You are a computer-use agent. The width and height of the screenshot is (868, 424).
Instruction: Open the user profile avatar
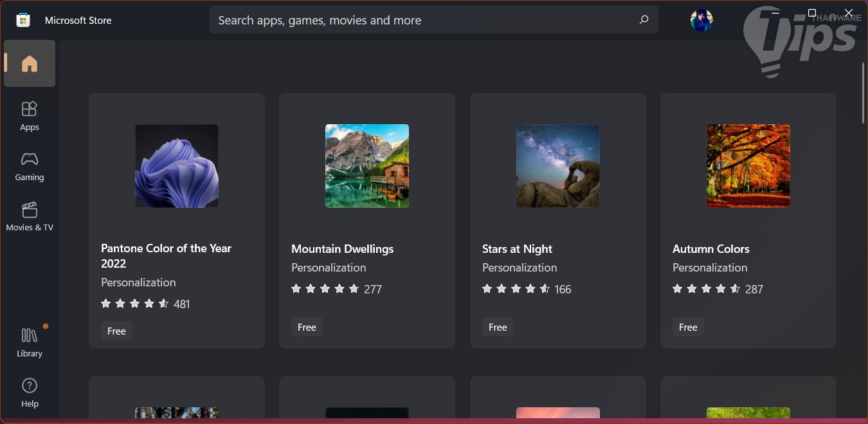(701, 20)
